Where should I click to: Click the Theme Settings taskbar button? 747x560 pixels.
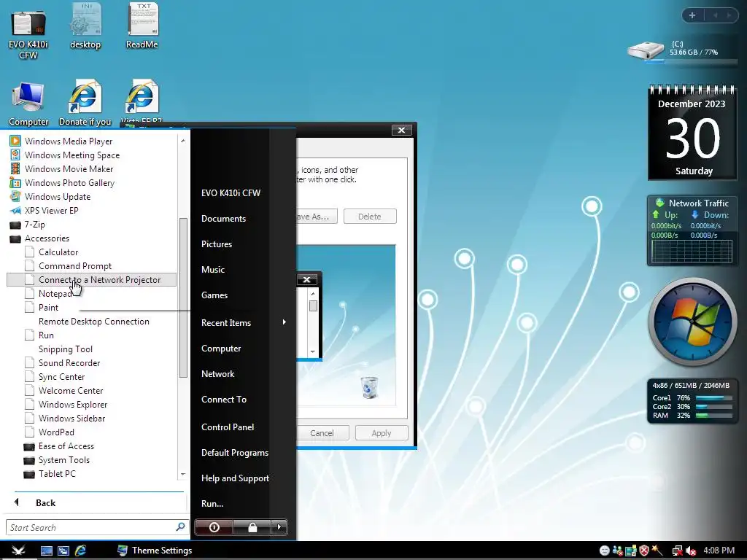coord(155,551)
